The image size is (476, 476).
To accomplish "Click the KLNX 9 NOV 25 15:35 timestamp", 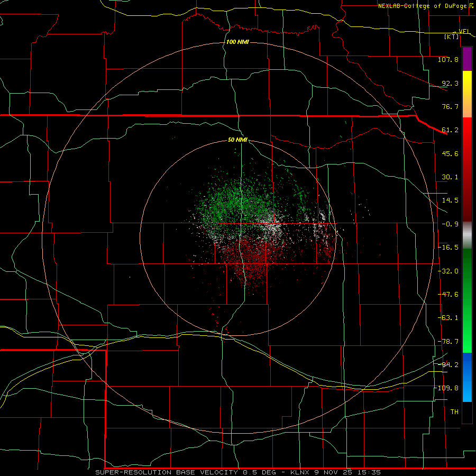I will [335, 472].
